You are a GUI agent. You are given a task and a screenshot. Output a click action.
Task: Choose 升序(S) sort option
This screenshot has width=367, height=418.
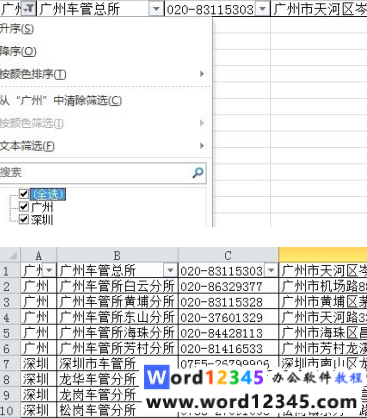(x=17, y=29)
